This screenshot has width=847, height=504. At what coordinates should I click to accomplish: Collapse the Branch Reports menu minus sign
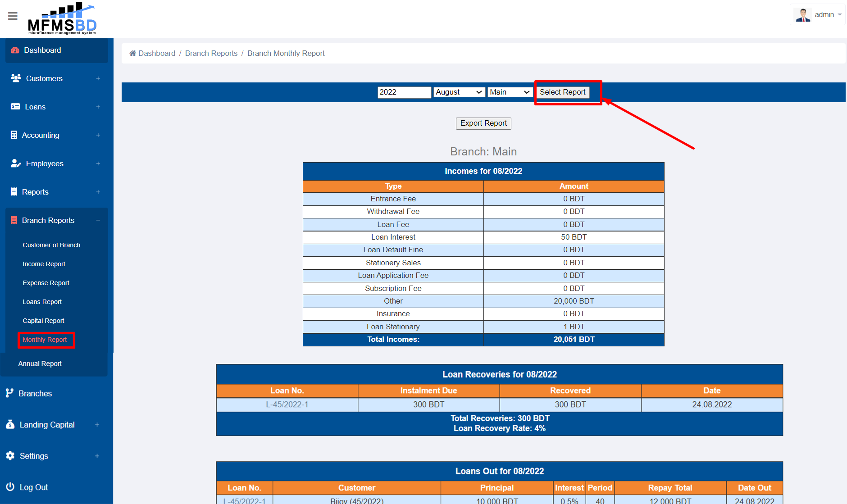(98, 220)
